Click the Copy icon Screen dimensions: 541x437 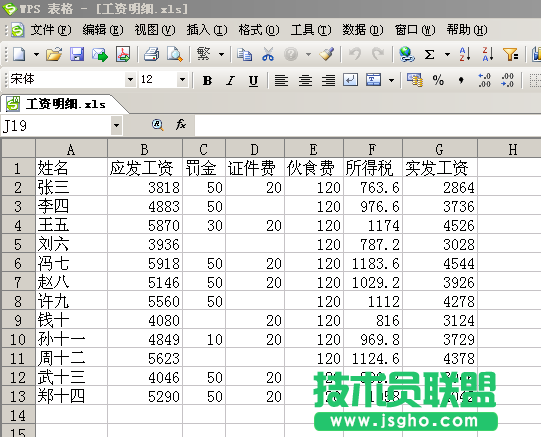244,54
